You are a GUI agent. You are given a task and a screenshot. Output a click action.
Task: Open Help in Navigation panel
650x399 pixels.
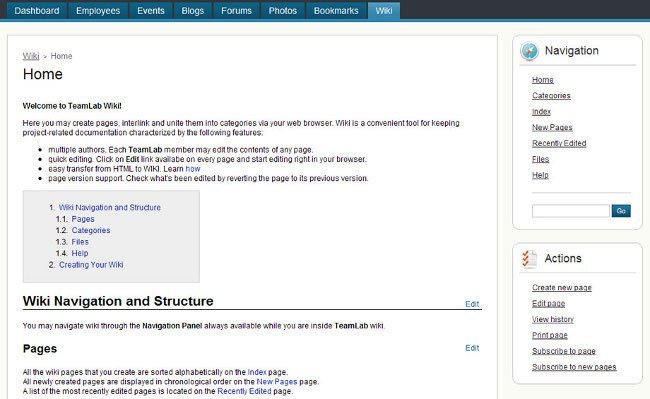click(540, 175)
